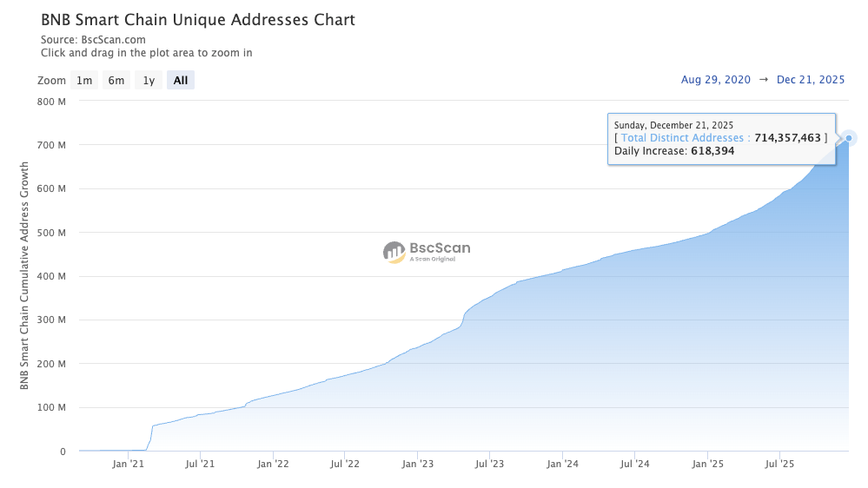Click the Jan '24 x-axis label

[562, 464]
